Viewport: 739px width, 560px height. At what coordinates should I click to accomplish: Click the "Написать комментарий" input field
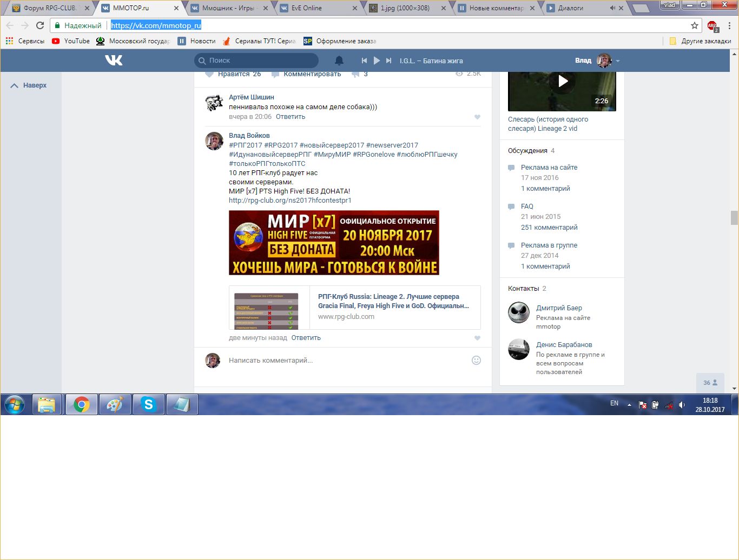pyautogui.click(x=346, y=361)
